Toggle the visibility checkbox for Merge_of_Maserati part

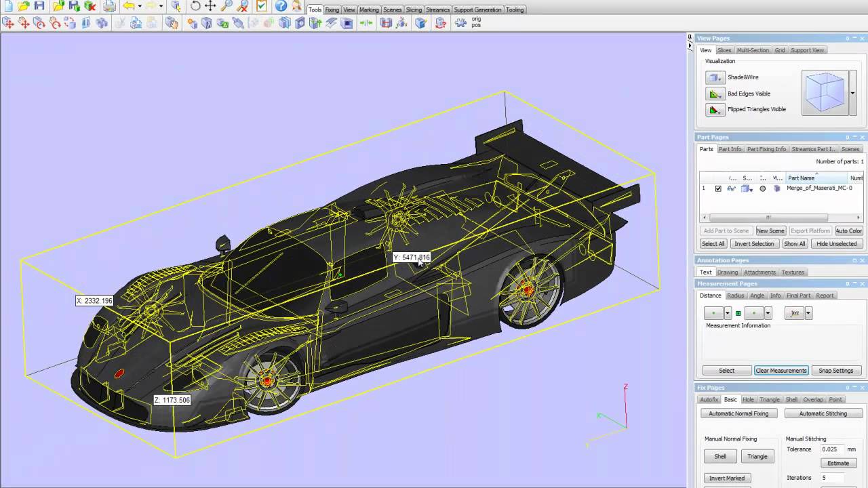tap(718, 188)
